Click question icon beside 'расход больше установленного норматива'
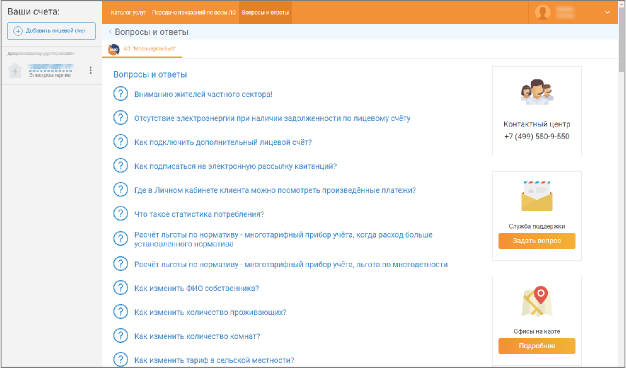This screenshot has width=626, height=368. 121,239
